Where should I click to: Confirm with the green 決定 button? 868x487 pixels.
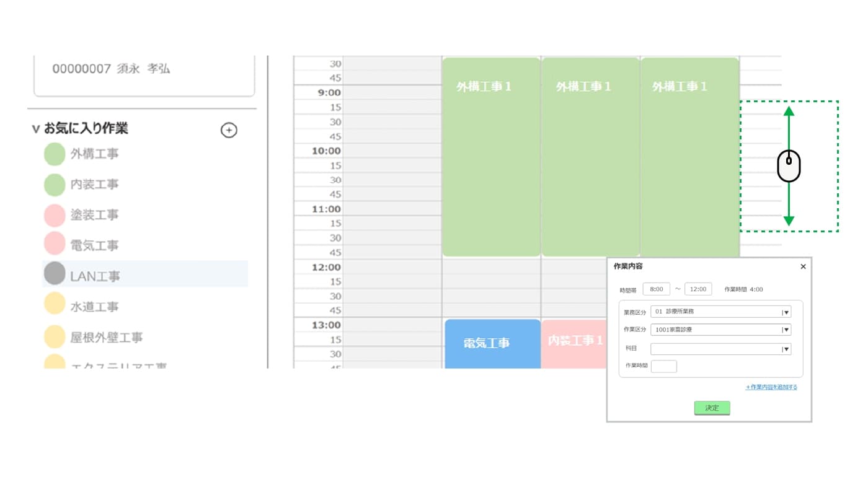point(712,408)
